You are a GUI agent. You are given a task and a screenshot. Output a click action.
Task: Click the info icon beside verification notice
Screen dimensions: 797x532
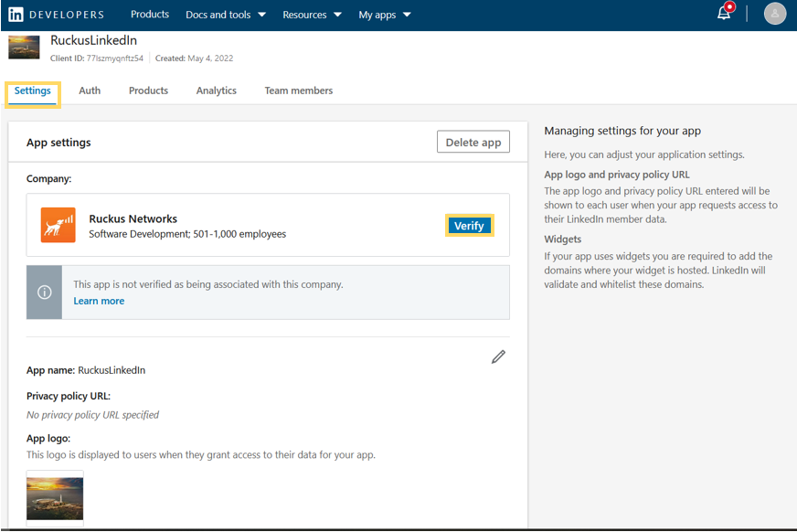coord(44,293)
